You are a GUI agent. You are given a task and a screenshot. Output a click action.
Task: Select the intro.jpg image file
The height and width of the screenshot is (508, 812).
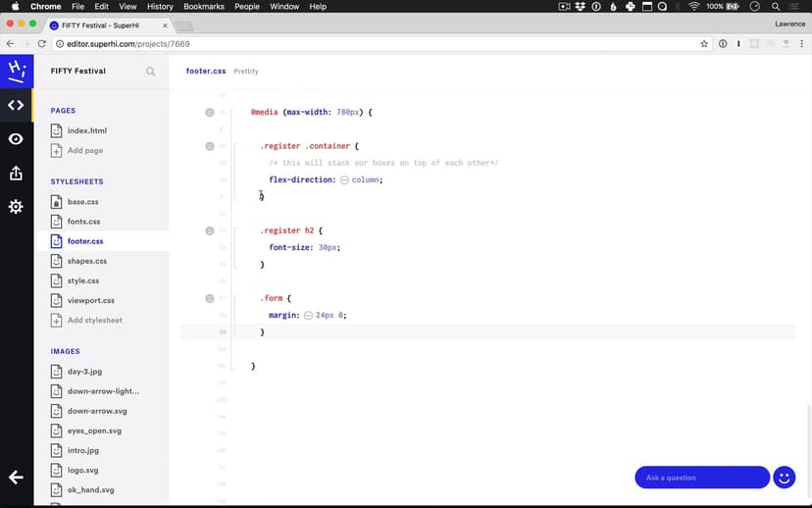tap(83, 450)
